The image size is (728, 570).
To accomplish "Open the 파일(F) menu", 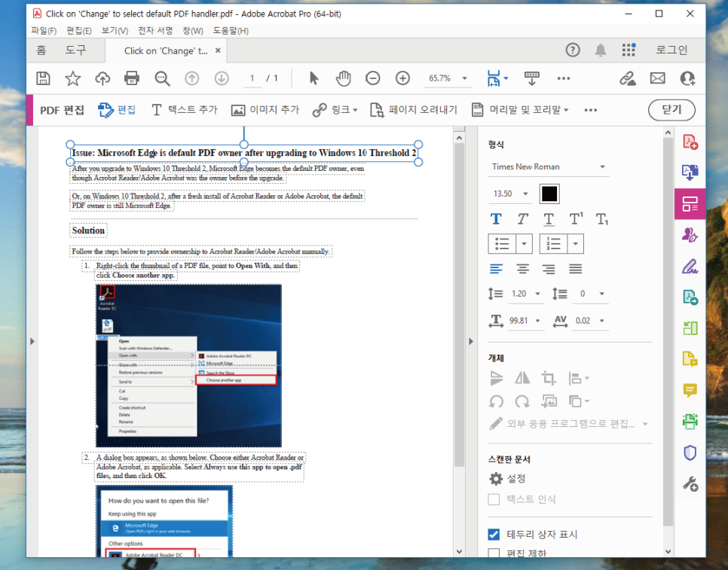I will [44, 31].
